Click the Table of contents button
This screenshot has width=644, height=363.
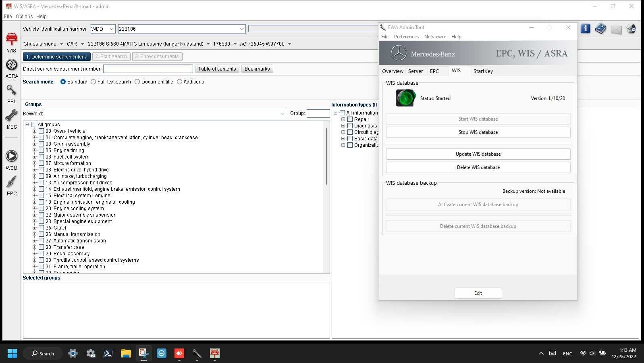tap(217, 69)
